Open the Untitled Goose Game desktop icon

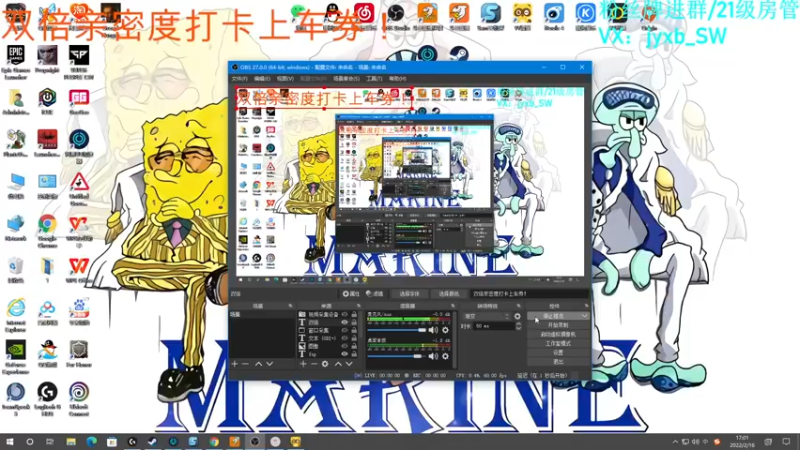(x=79, y=189)
